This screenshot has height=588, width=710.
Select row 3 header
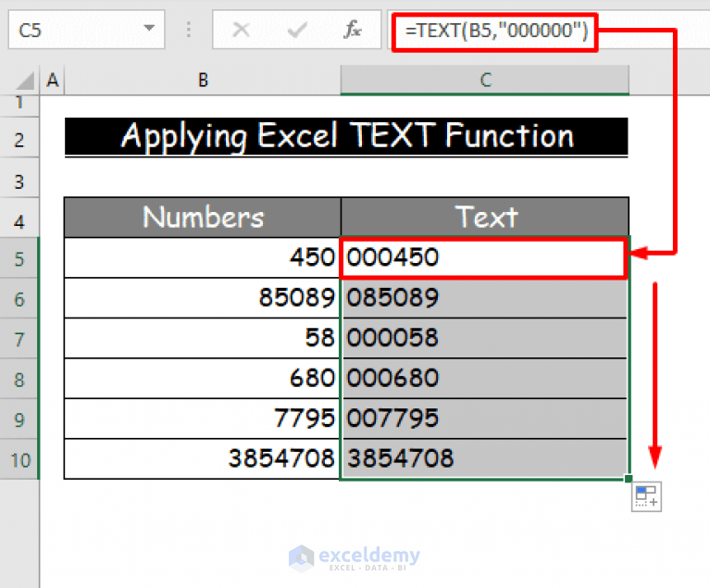tap(19, 179)
